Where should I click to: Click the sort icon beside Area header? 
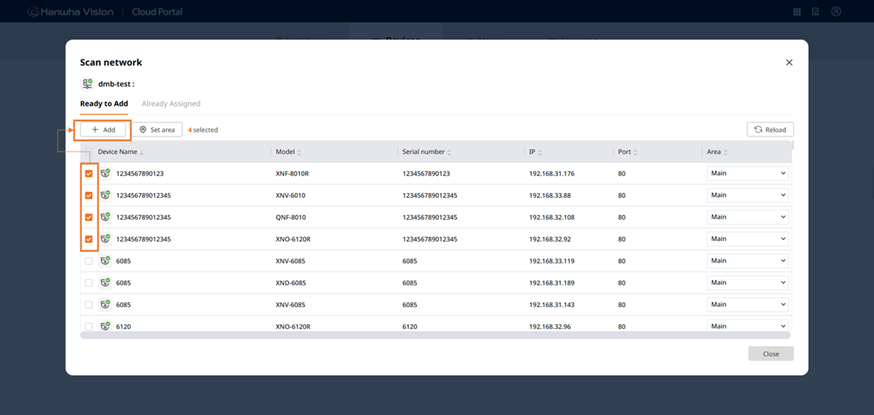tap(726, 152)
